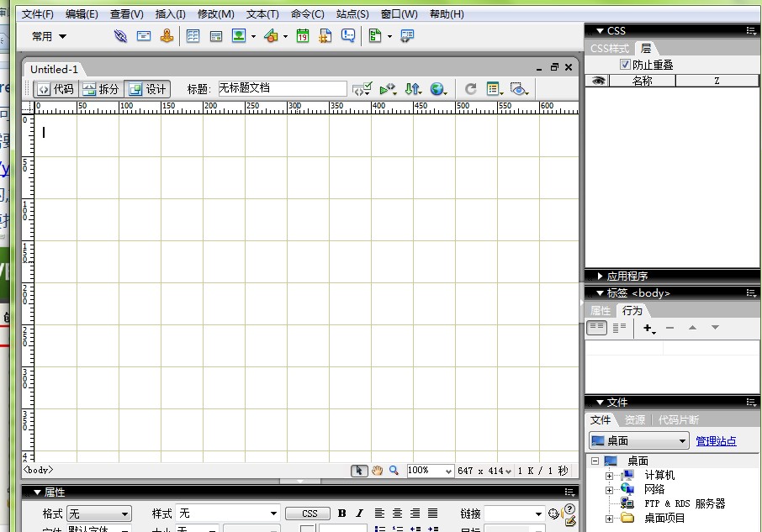Toggle bold formatting in the property inspector
The width and height of the screenshot is (762, 532).
[x=341, y=513]
